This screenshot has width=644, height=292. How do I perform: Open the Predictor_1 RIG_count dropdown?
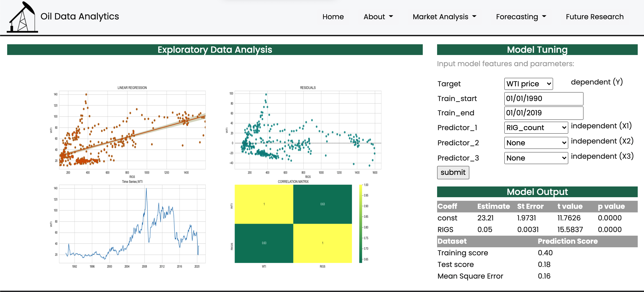point(536,127)
